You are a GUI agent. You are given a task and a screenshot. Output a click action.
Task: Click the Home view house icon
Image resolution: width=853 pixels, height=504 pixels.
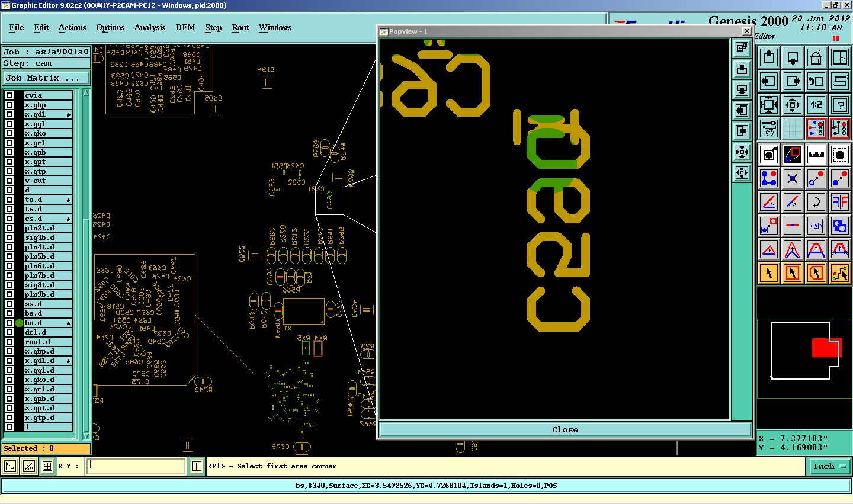pyautogui.click(x=816, y=57)
